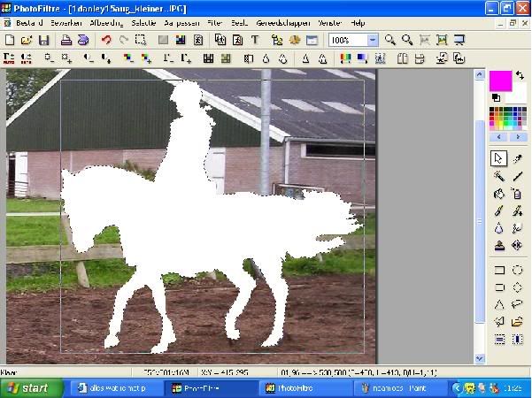This screenshot has width=532, height=398.
Task: Click the Zoom in magnifier icon
Action: click(389, 40)
